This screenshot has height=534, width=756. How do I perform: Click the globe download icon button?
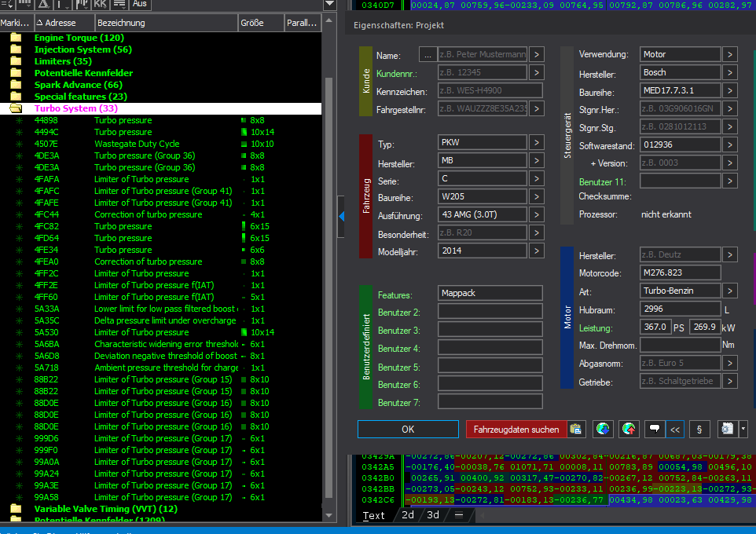[602, 430]
